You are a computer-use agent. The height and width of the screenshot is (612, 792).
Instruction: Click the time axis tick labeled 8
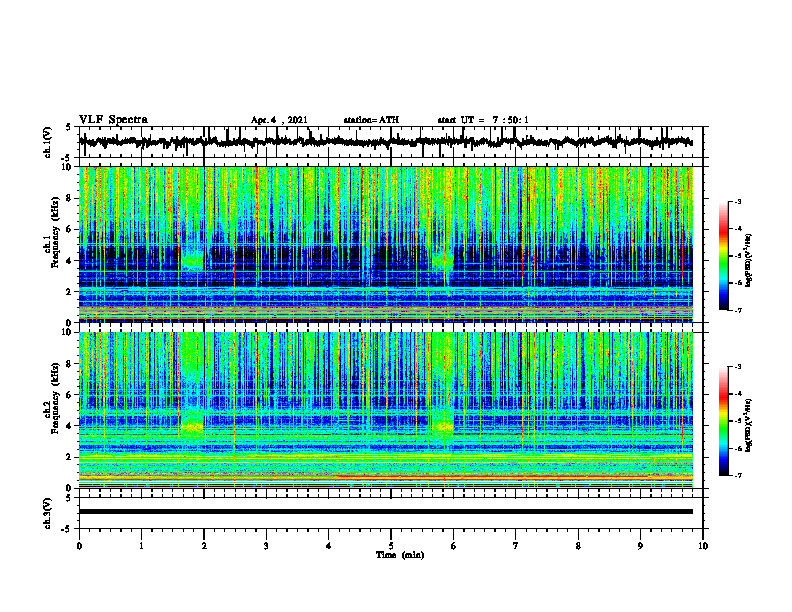[578, 546]
